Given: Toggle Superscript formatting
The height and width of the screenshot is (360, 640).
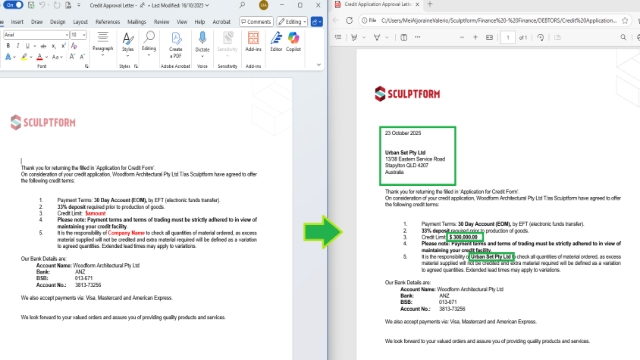Looking at the screenshot, I should 63,46.
